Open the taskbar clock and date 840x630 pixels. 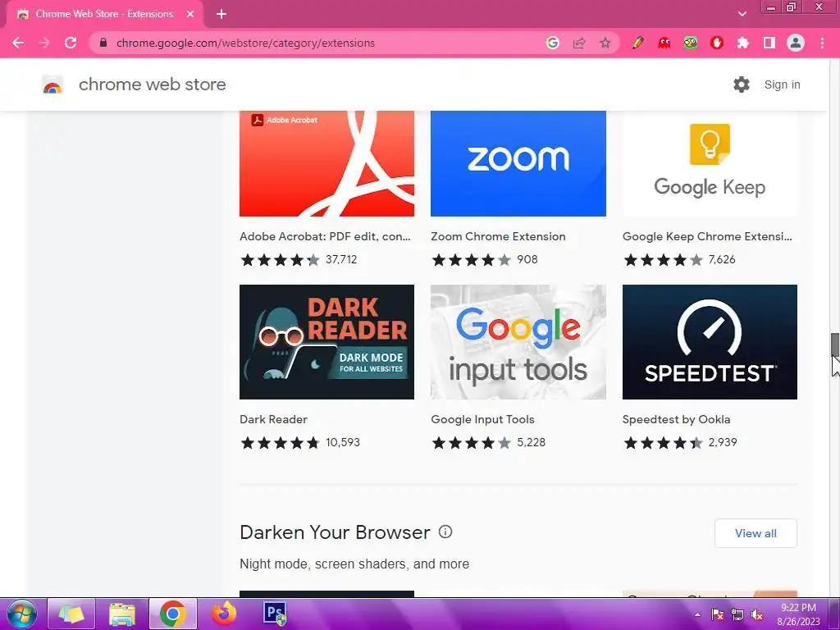click(x=798, y=614)
